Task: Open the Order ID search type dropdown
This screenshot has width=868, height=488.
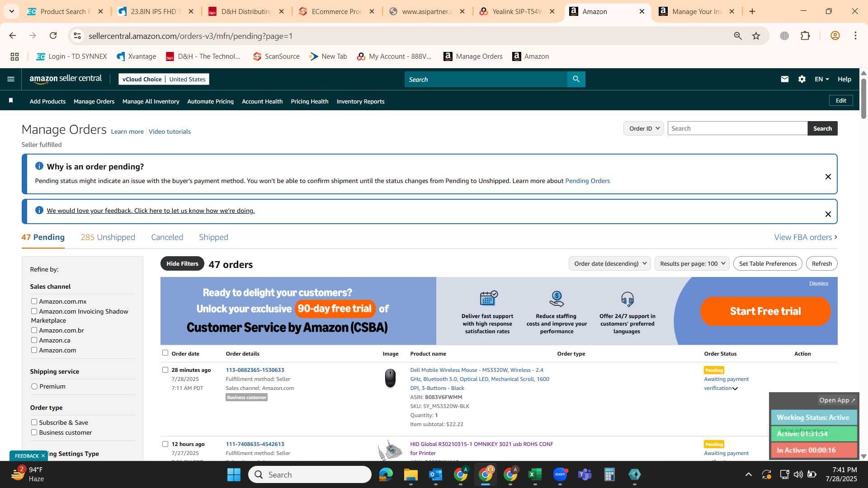Action: [x=644, y=128]
